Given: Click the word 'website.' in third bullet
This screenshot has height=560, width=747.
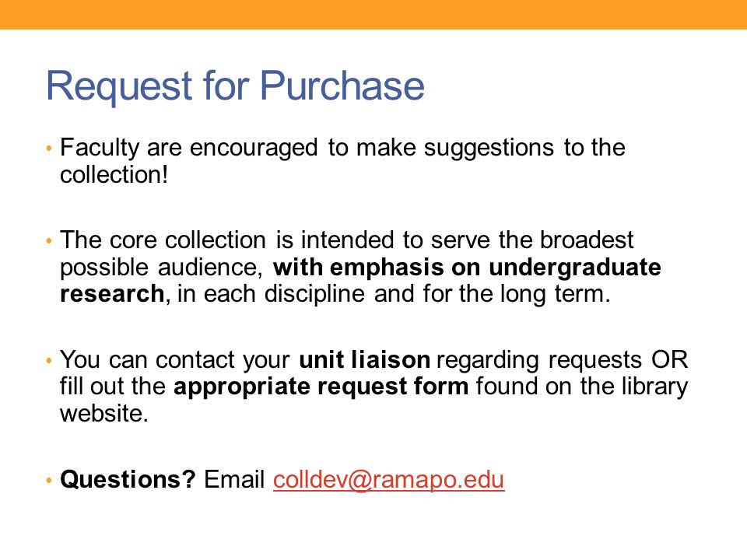Looking at the screenshot, I should click(104, 413).
